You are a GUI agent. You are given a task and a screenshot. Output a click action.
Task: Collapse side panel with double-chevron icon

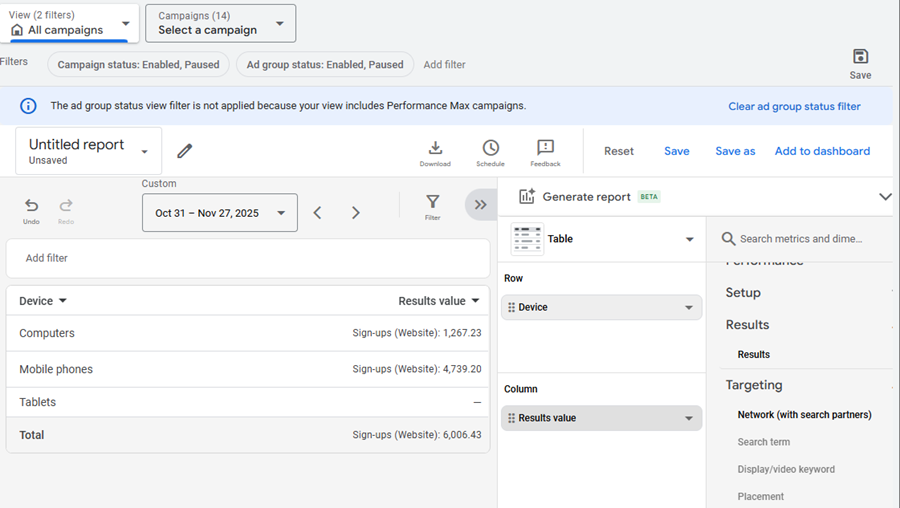(480, 205)
